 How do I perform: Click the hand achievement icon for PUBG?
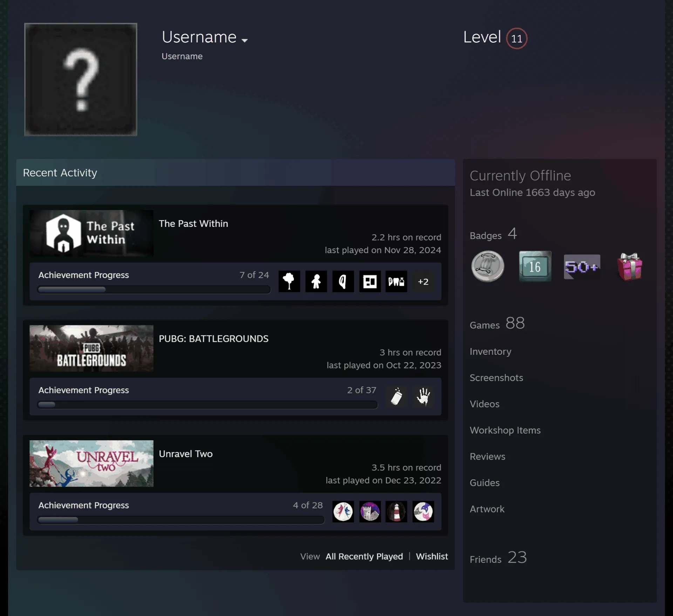423,397
